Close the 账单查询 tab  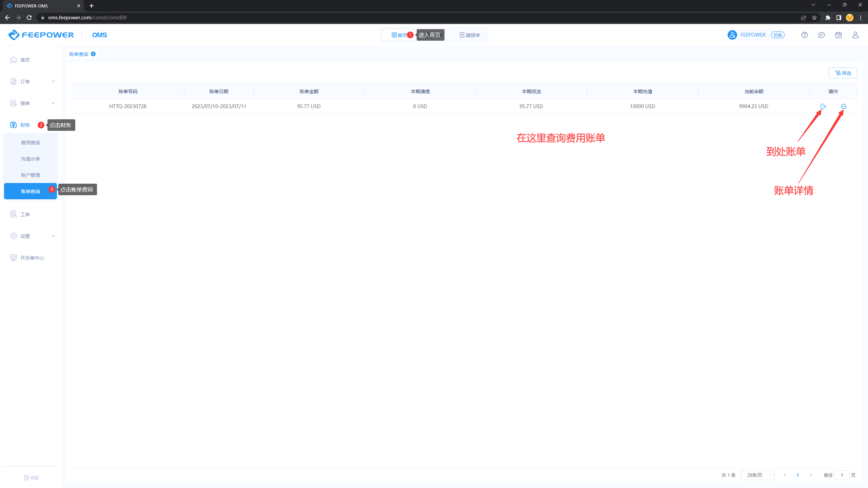[93, 54]
